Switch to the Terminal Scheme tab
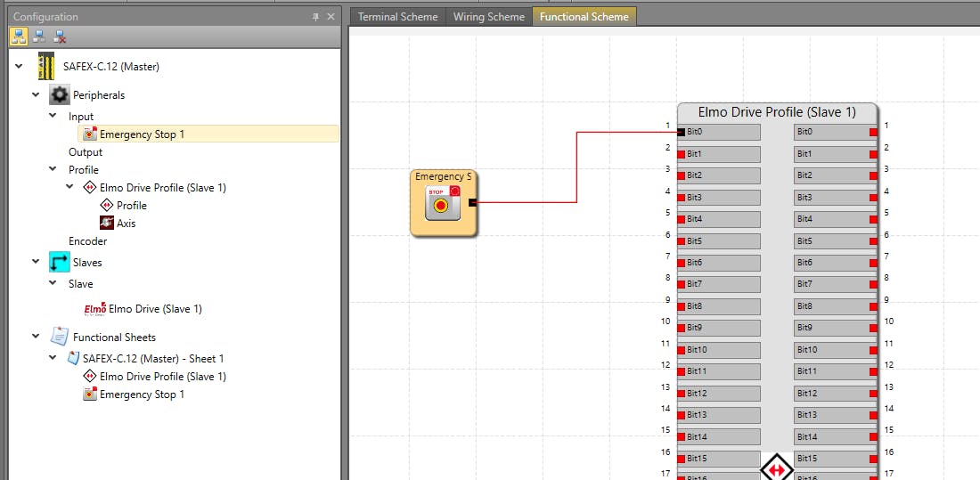The width and height of the screenshot is (980, 480). [x=397, y=17]
